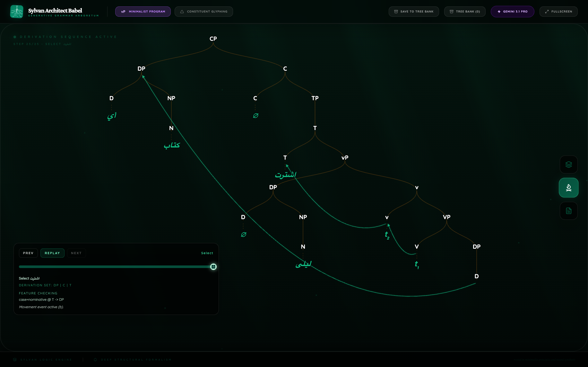Click the NEXT step button

76,253
